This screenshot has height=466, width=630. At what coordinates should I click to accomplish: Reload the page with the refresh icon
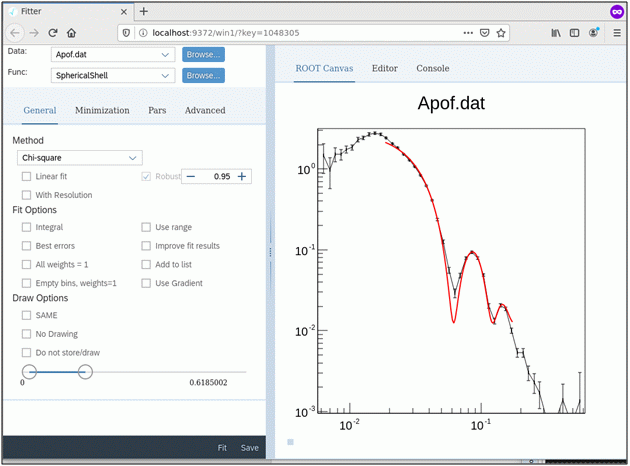tap(53, 33)
